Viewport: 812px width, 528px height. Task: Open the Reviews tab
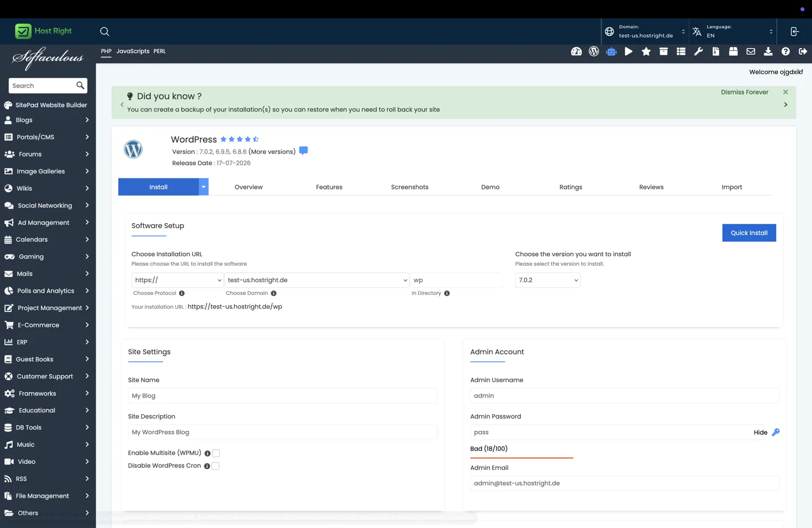pyautogui.click(x=651, y=187)
